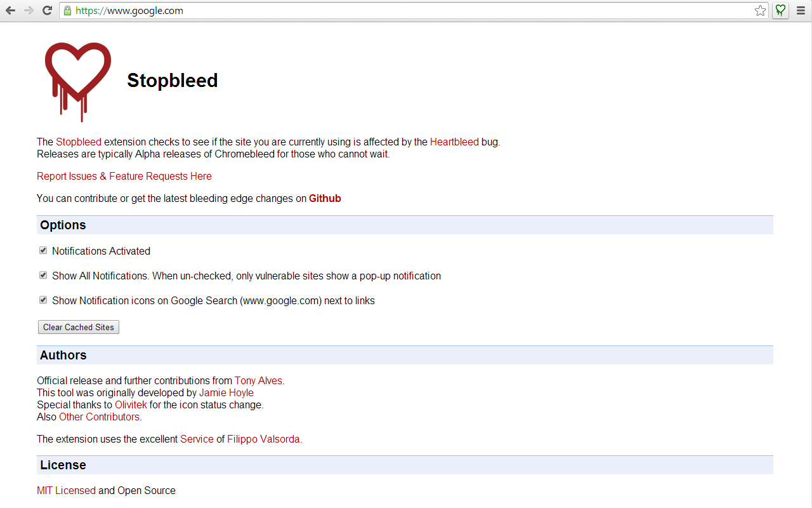Open the MIT Licensed link
The width and height of the screenshot is (812, 508).
[66, 491]
